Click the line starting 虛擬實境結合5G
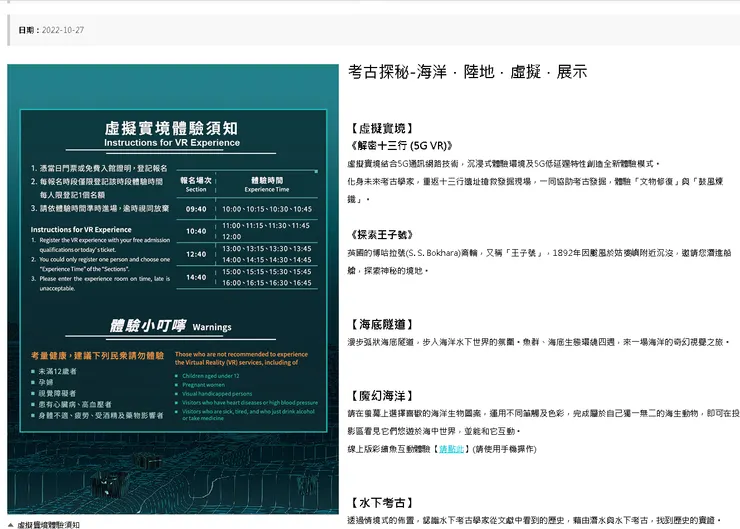Viewport: 740px width, 529px height. click(x=504, y=163)
